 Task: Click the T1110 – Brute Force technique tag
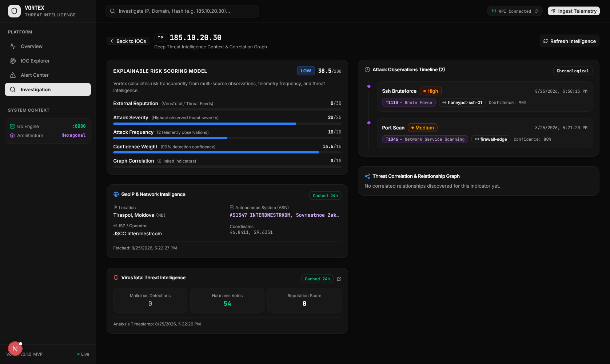point(408,103)
